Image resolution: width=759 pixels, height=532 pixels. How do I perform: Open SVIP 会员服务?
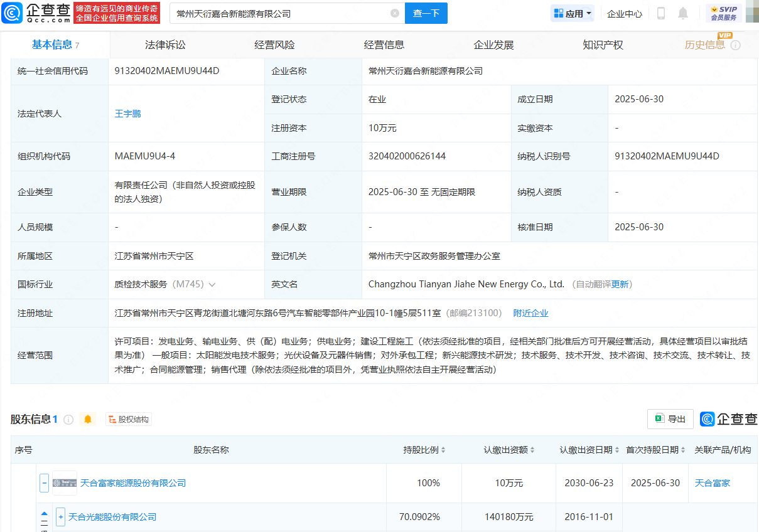pos(724,13)
